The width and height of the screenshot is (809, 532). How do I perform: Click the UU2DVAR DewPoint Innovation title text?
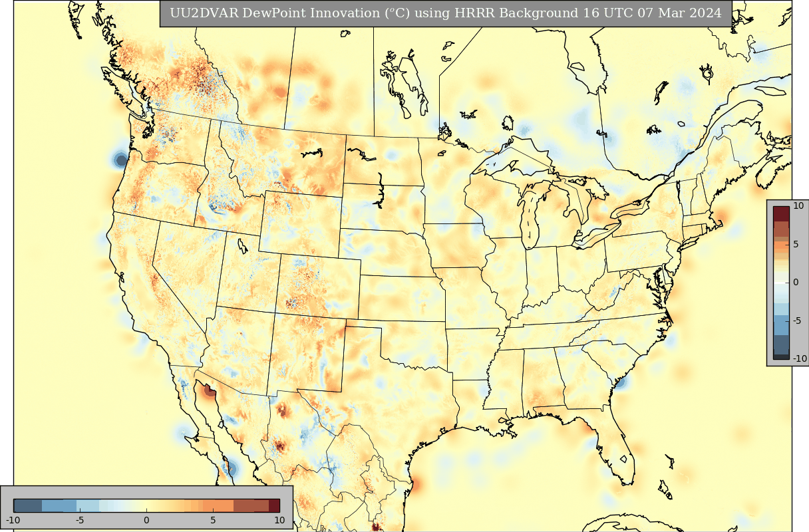(446, 13)
